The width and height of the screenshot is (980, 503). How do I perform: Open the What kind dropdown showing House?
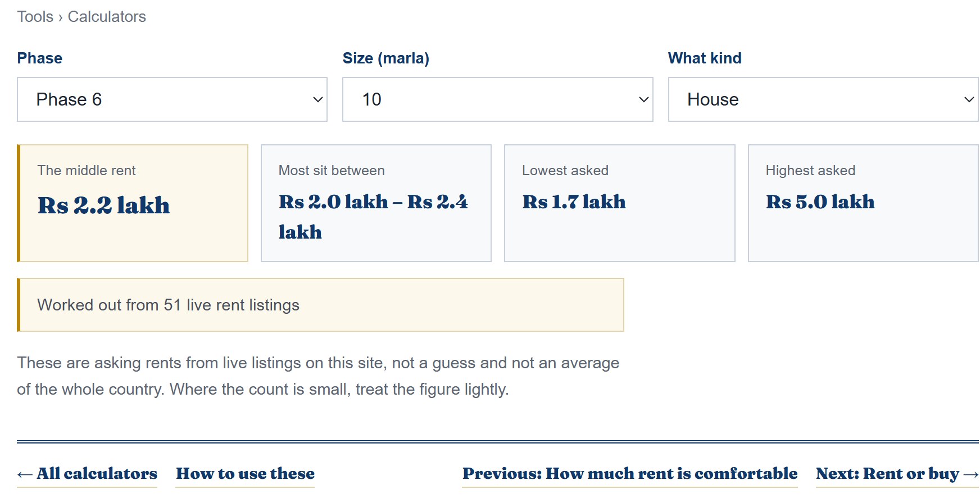pyautogui.click(x=823, y=99)
